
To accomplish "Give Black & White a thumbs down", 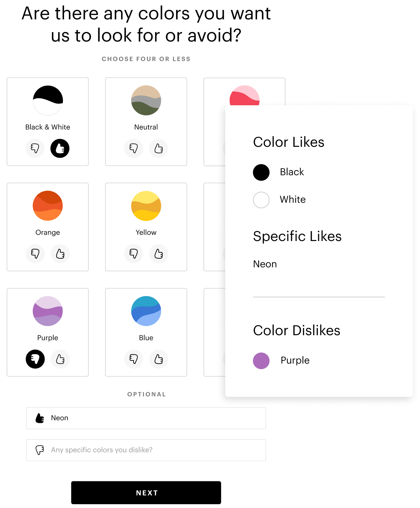I will point(35,148).
